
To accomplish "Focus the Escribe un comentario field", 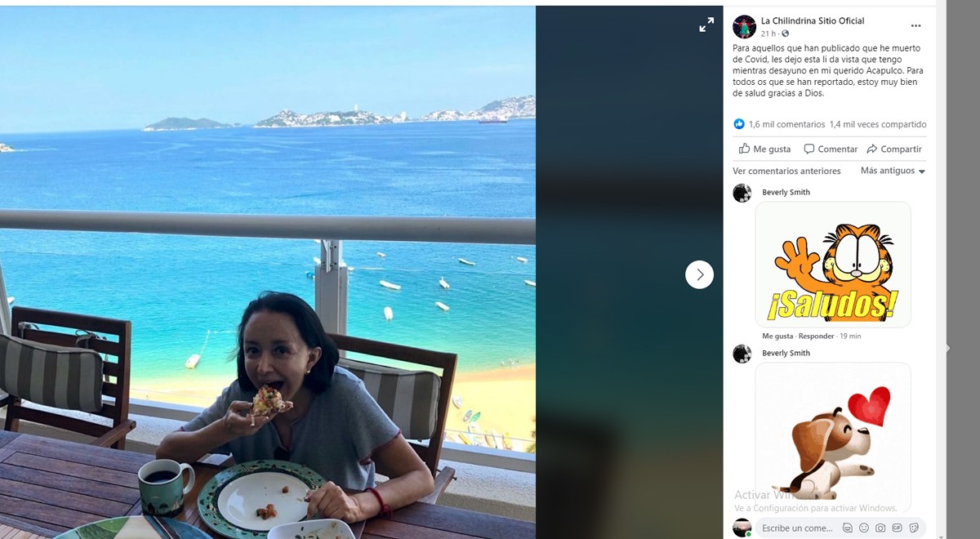I will (x=797, y=528).
